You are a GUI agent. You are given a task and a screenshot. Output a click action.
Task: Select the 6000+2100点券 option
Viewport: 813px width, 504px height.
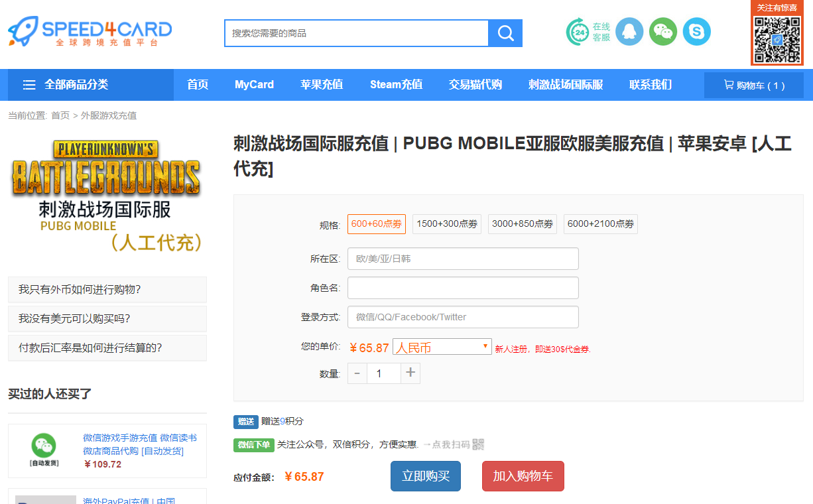(601, 224)
